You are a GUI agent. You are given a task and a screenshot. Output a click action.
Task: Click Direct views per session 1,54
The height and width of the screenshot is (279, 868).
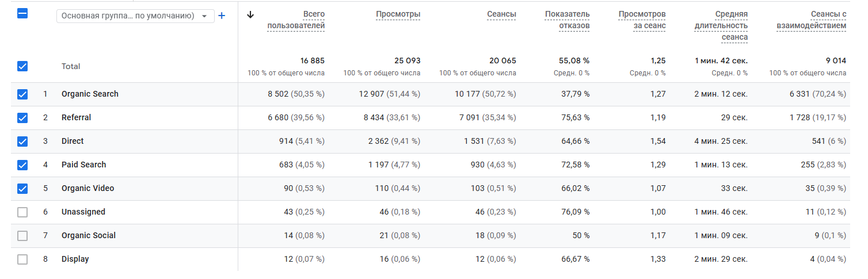[x=658, y=141]
